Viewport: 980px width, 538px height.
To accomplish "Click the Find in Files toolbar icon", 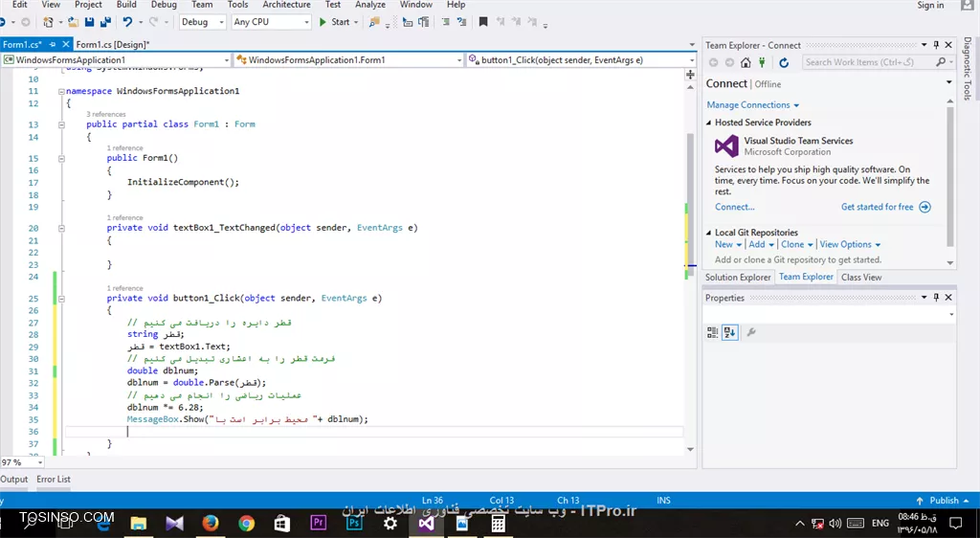I will coord(374,22).
